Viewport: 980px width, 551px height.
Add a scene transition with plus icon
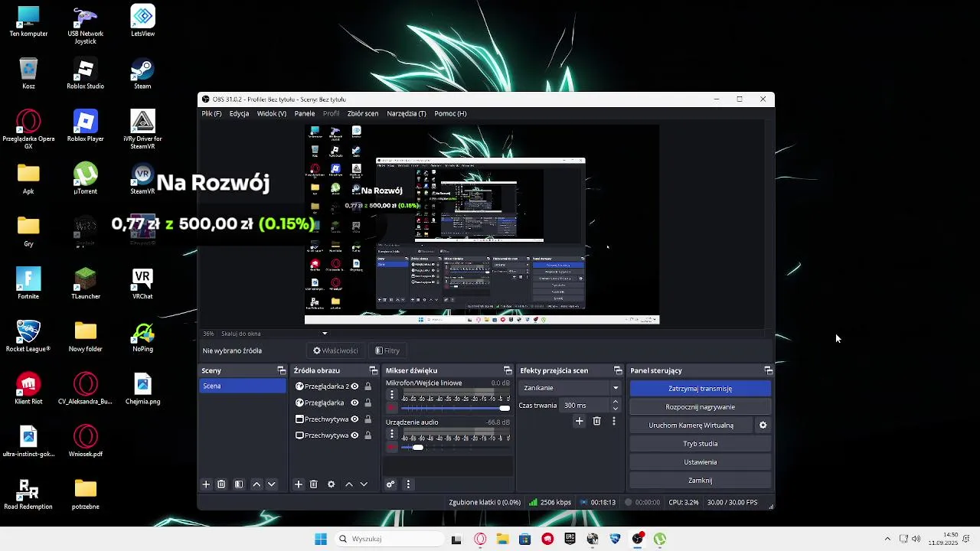pos(580,421)
